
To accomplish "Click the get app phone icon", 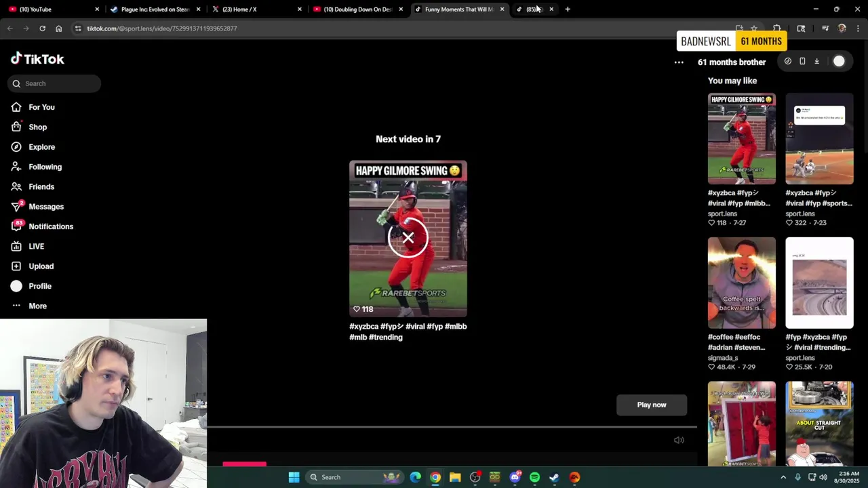I will [x=802, y=61].
